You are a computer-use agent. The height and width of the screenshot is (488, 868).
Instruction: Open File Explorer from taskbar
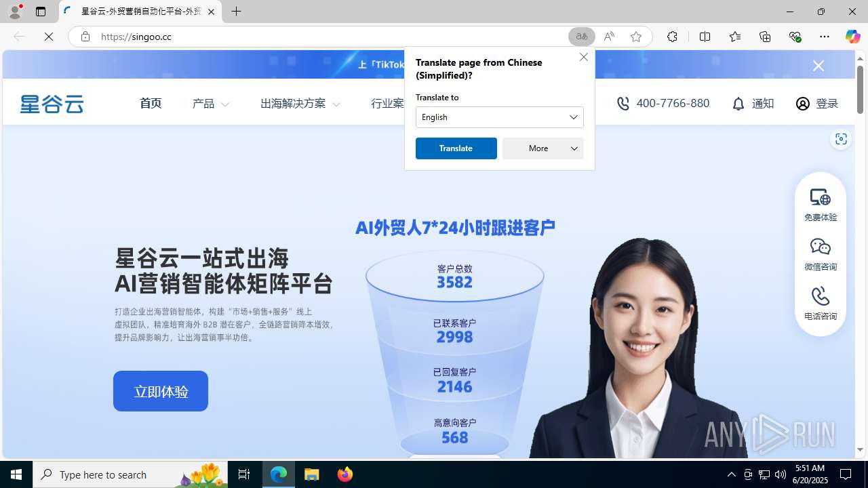point(312,474)
